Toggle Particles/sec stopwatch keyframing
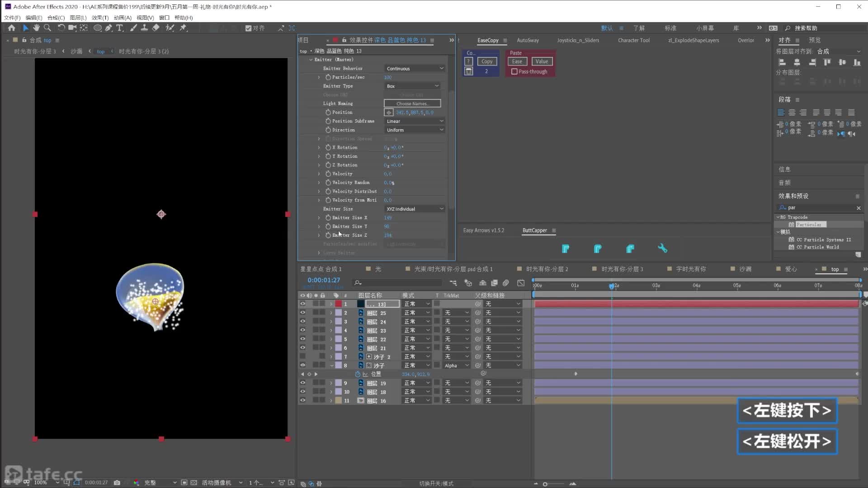The height and width of the screenshot is (488, 868). [x=328, y=77]
